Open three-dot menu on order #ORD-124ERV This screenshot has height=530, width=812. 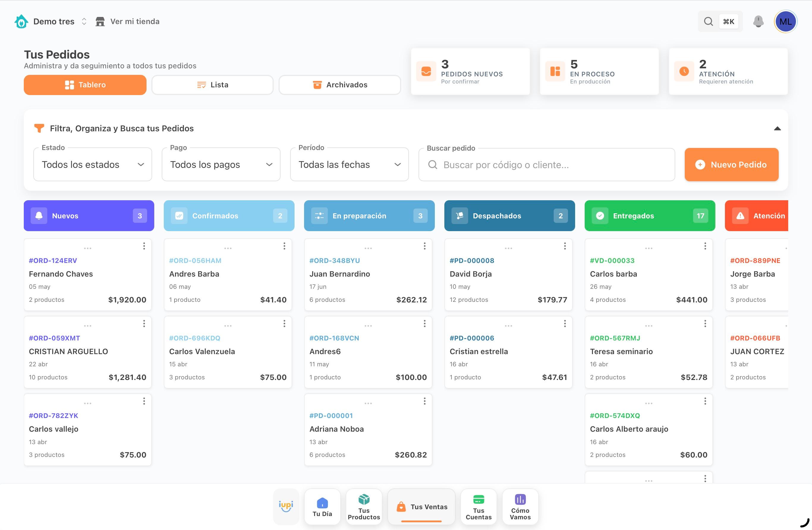tap(144, 246)
